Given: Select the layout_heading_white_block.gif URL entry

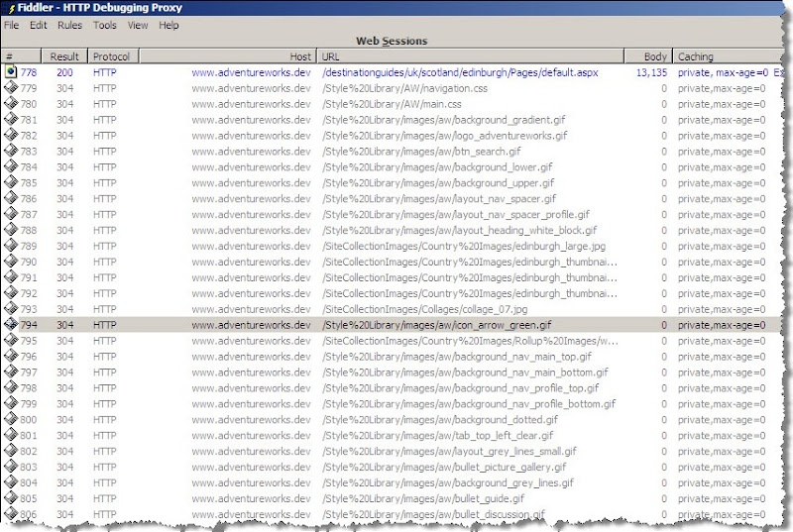Looking at the screenshot, I should 459,230.
